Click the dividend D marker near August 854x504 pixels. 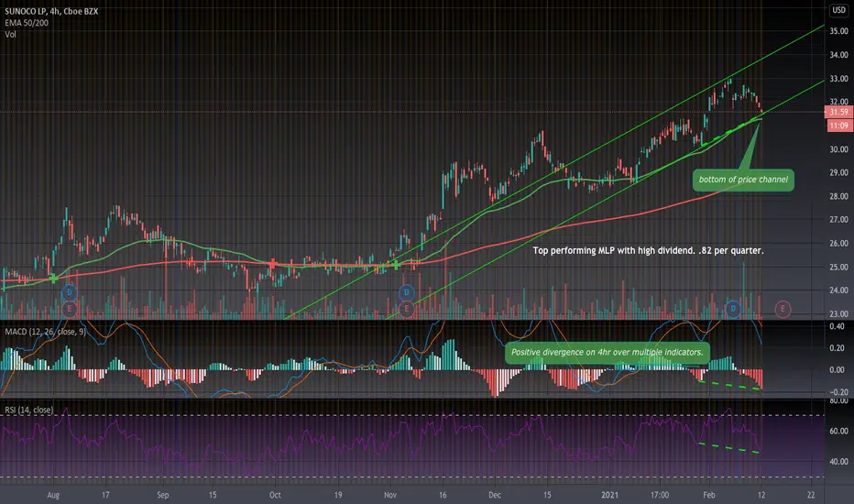point(69,292)
